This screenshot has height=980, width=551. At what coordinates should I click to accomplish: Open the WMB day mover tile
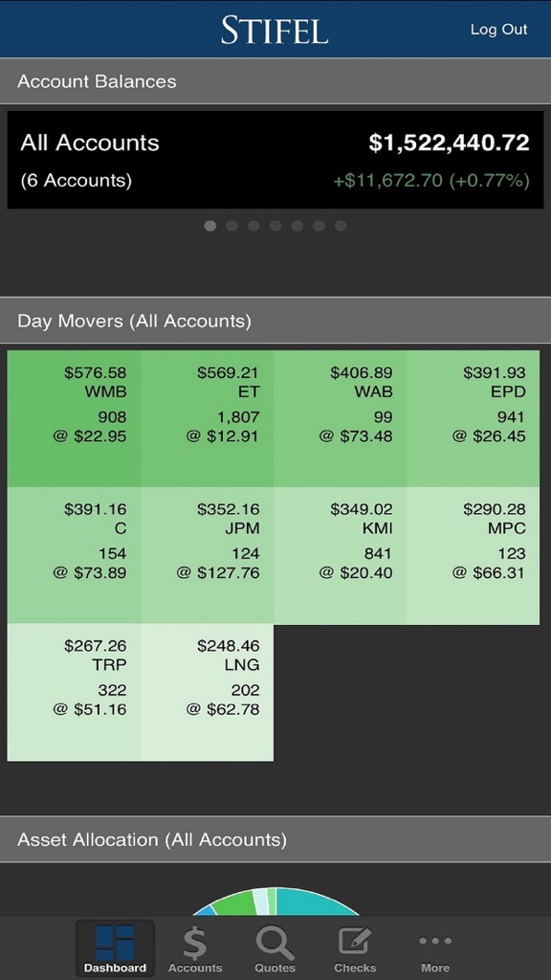tap(74, 419)
